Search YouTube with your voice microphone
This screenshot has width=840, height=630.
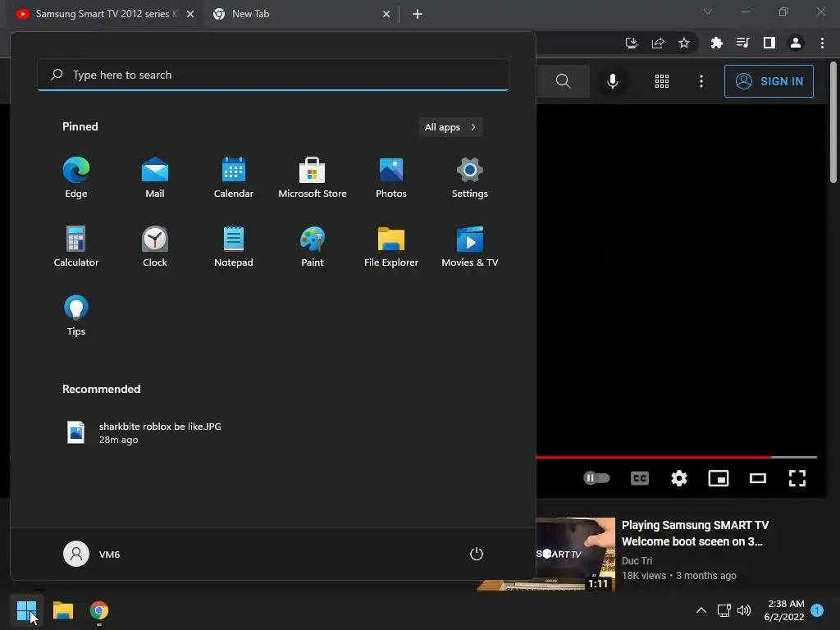click(x=613, y=81)
